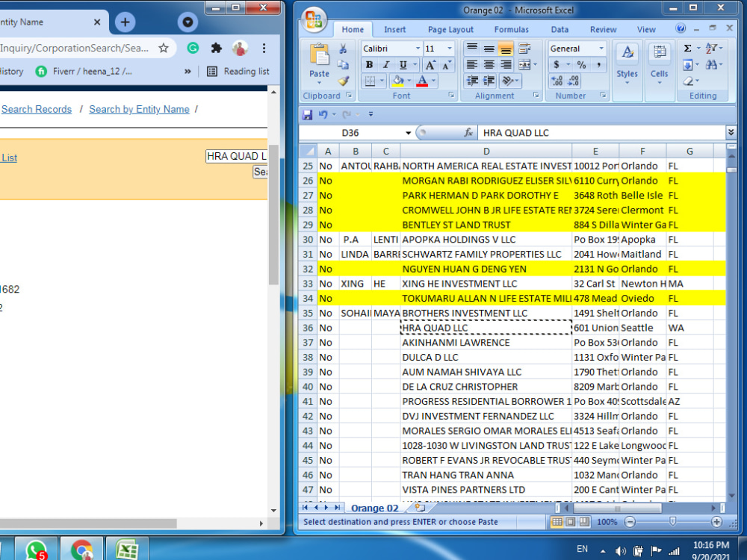Viewport: 747px width, 560px height.
Task: Toggle Bold formatting in Excel
Action: (369, 65)
